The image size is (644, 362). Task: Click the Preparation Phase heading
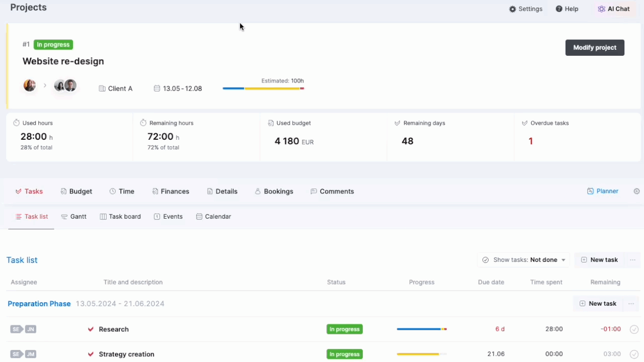point(39,304)
